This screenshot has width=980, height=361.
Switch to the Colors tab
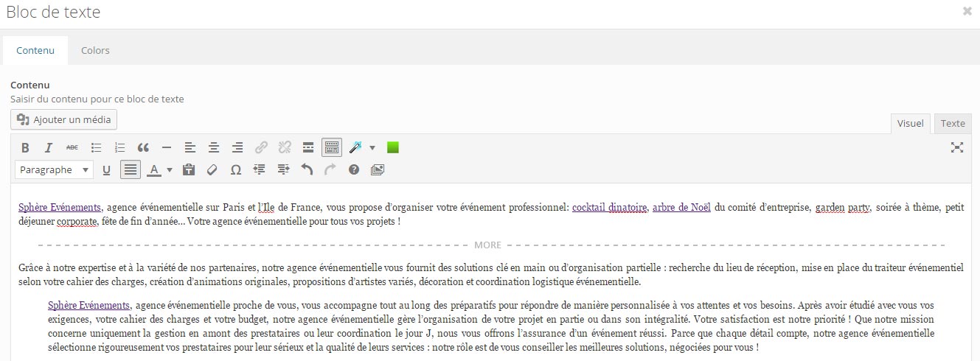tap(95, 50)
